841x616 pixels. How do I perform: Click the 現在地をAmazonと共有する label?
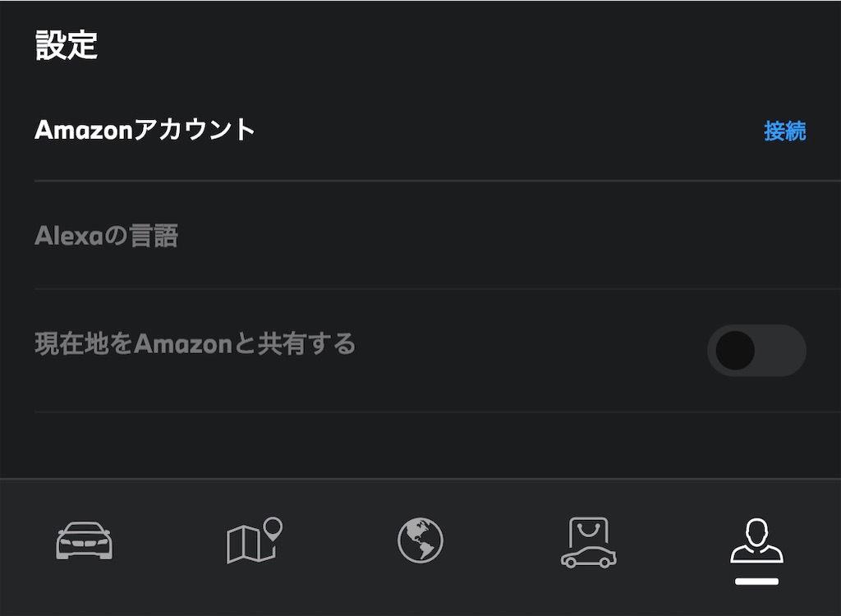coord(195,344)
